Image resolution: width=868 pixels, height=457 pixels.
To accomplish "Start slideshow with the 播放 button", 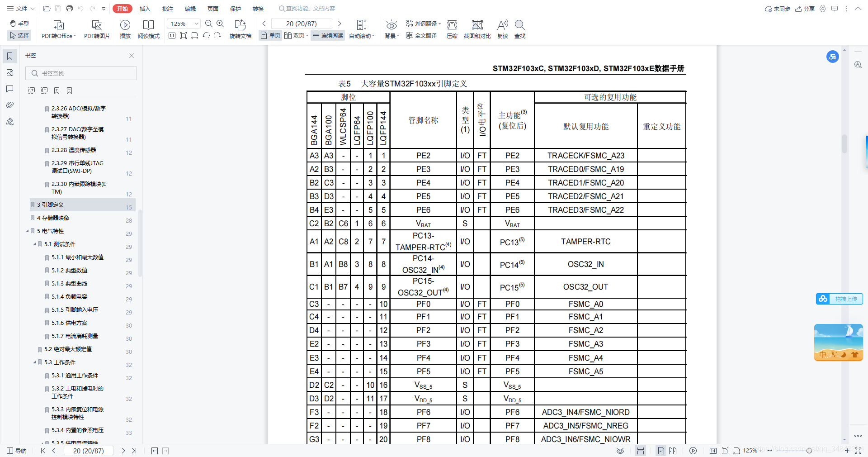I will point(125,29).
